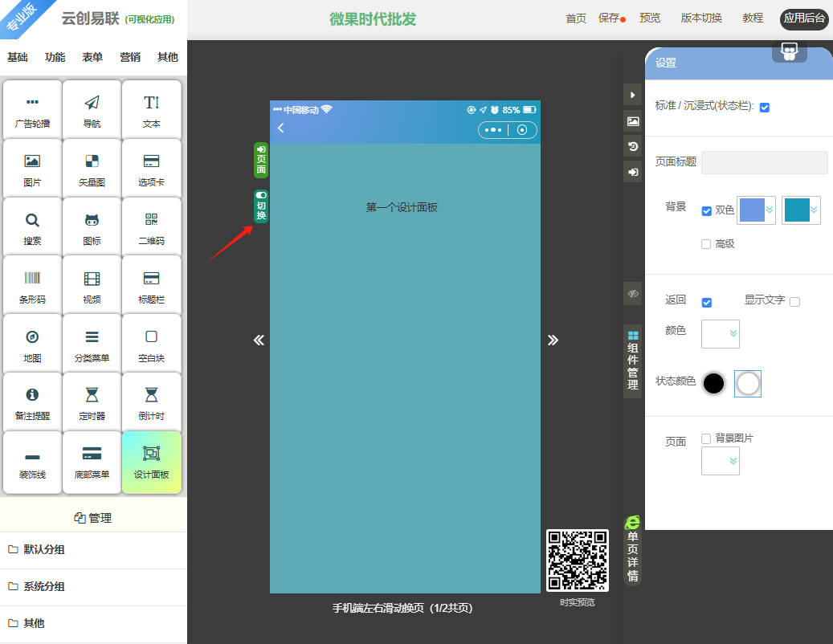Image resolution: width=833 pixels, height=644 pixels.
Task: Switch to the 表单 tab
Action: coord(92,58)
